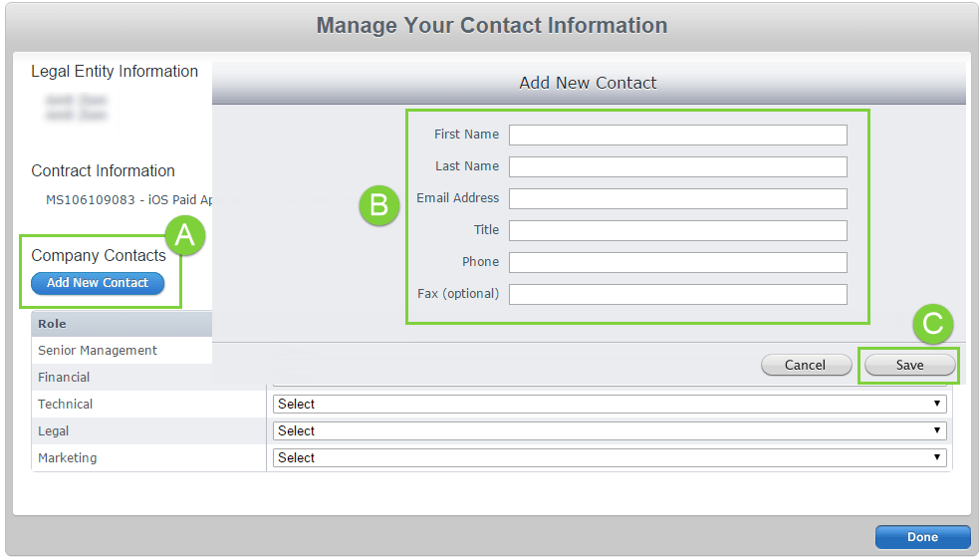The image size is (980, 557).
Task: Click into the Last Name field
Action: (x=677, y=166)
